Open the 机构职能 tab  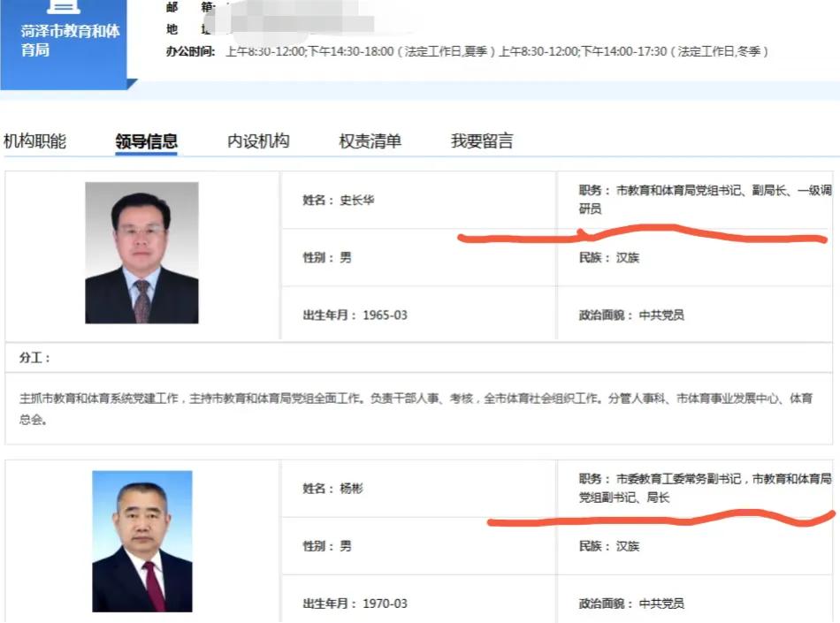[x=34, y=141]
